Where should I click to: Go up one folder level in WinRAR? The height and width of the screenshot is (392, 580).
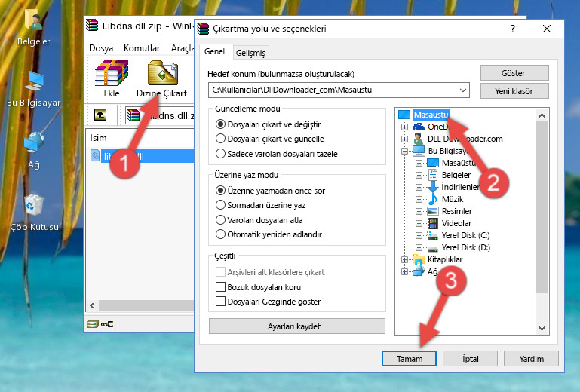click(x=100, y=115)
